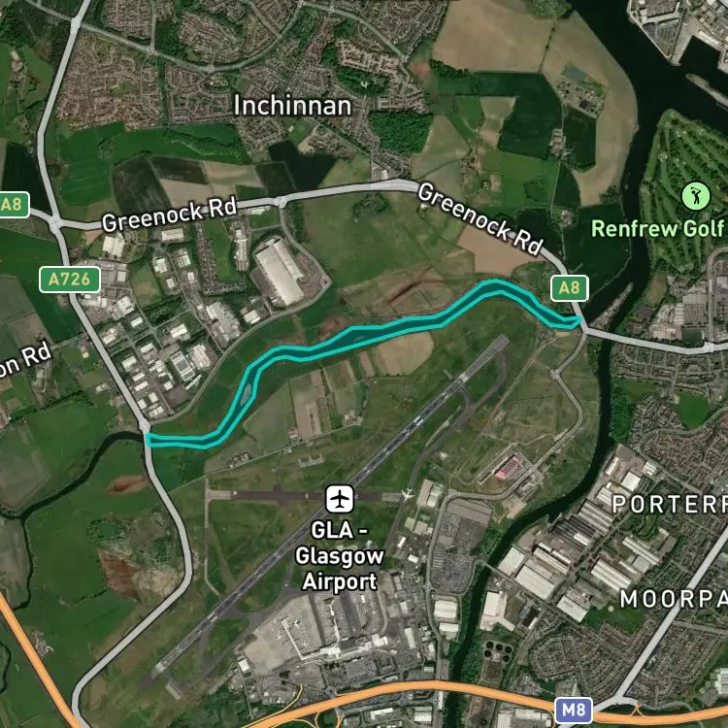Click the Renfrew Golf text label

pyautogui.click(x=658, y=228)
